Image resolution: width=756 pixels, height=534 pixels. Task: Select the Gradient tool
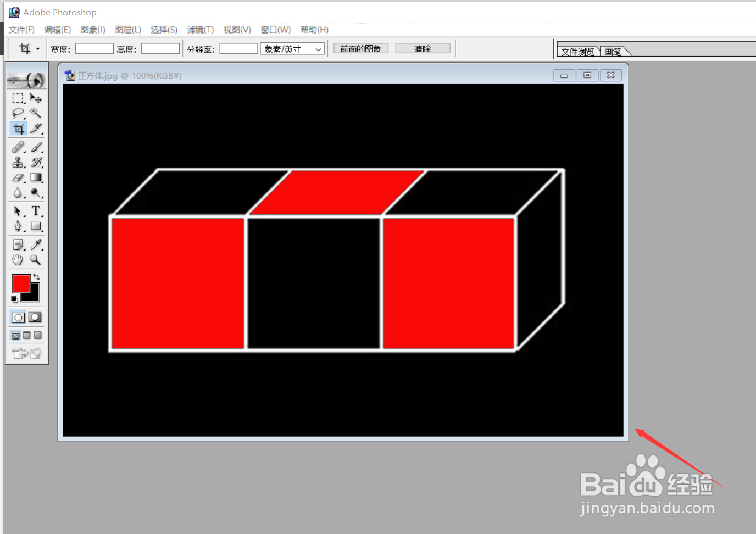pos(36,178)
